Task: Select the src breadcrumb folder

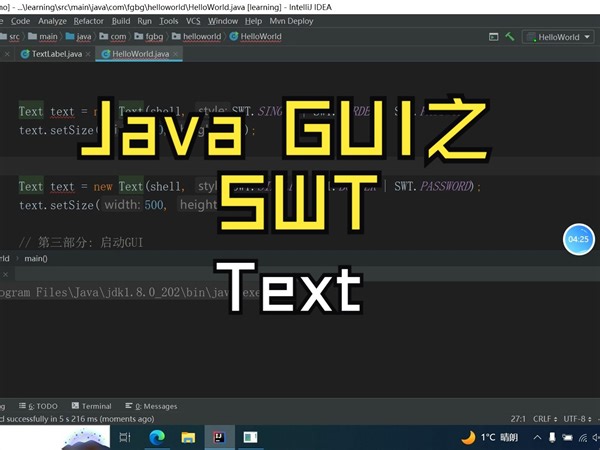Action: pos(10,37)
